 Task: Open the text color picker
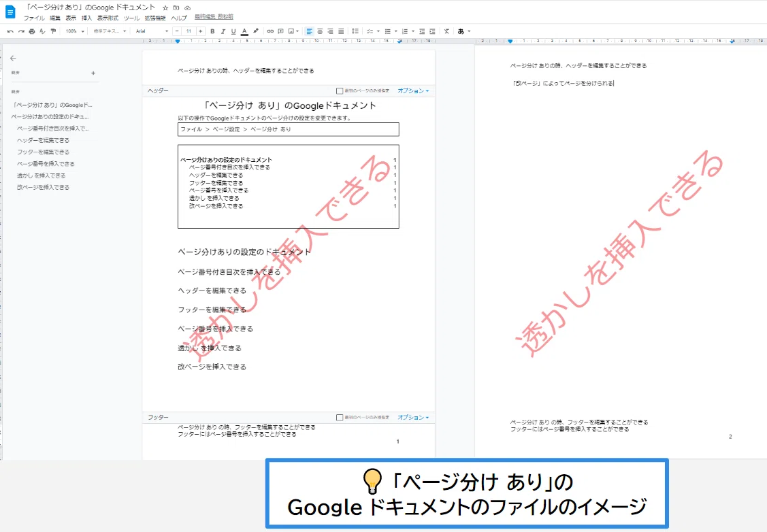point(244,31)
